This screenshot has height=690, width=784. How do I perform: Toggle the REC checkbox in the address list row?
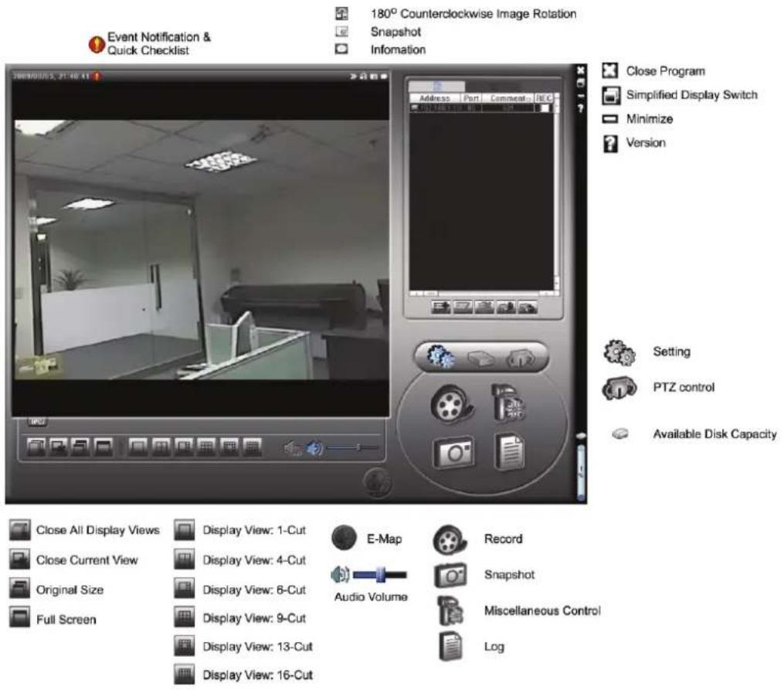click(x=545, y=107)
